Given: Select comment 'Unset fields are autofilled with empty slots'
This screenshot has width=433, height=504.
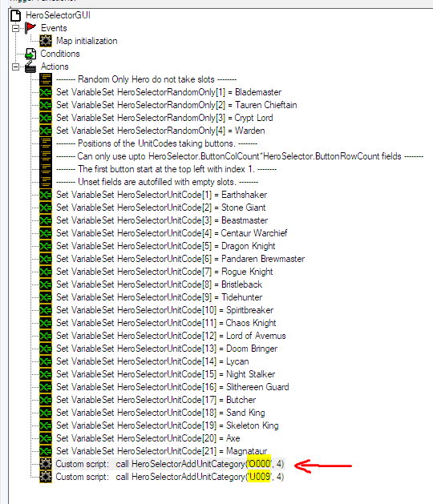Looking at the screenshot, I should click(157, 182).
